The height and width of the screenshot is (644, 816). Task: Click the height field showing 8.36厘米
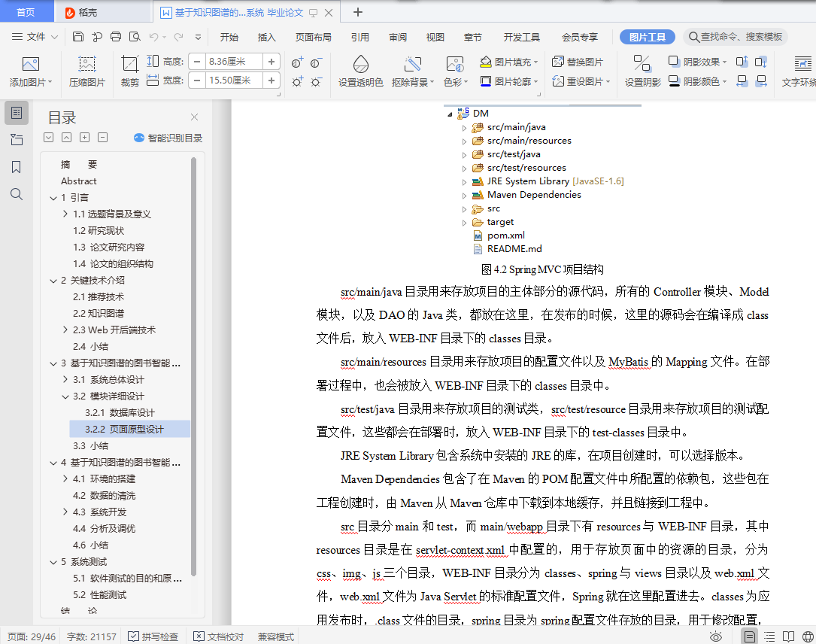pos(234,62)
